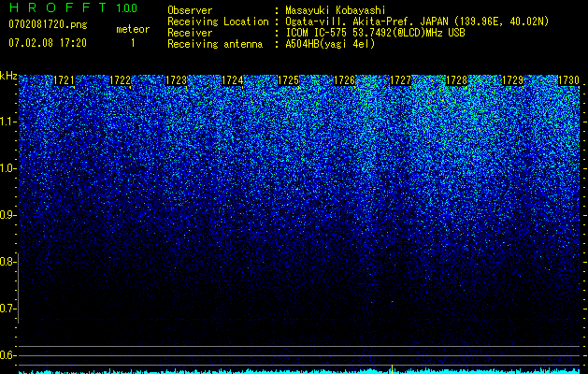Click the 1730 time marker
The height and width of the screenshot is (374, 588).
569,80
